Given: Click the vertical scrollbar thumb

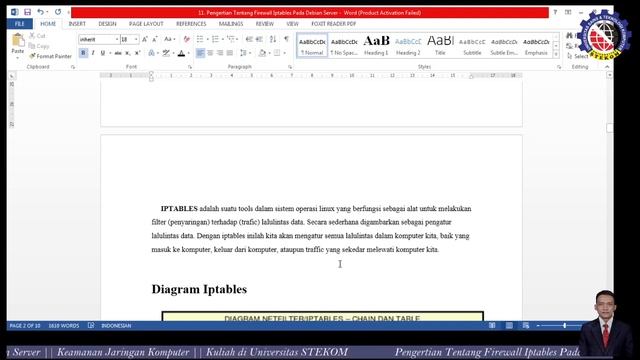Looking at the screenshot, I should point(609,128).
